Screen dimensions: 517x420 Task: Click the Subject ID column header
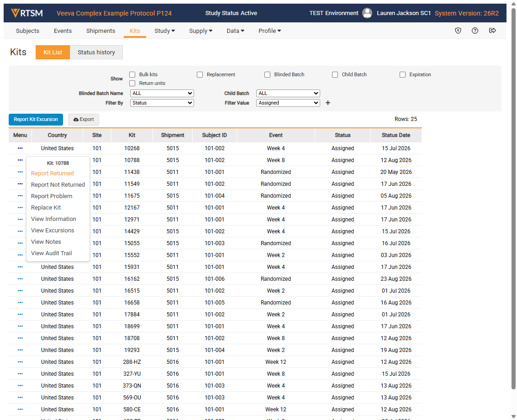(214, 135)
